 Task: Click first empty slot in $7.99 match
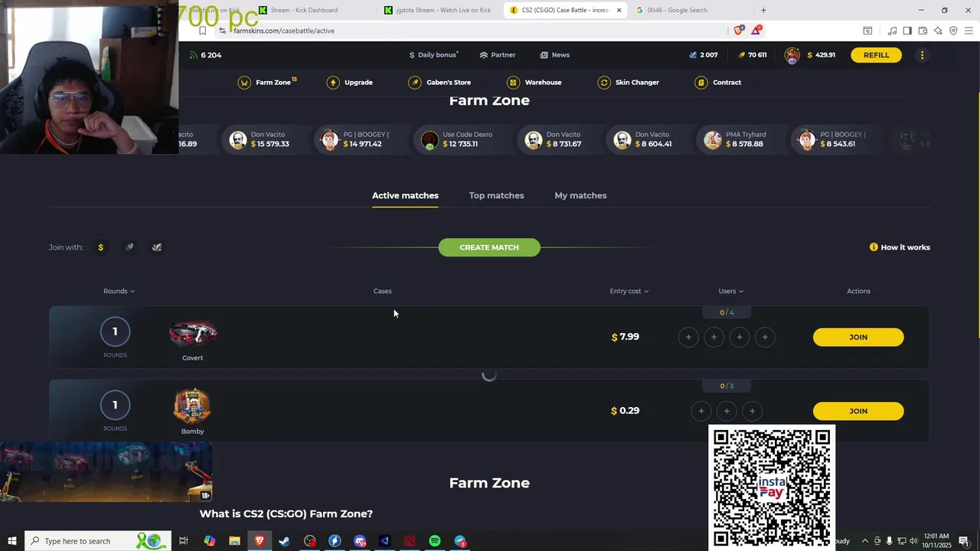688,337
